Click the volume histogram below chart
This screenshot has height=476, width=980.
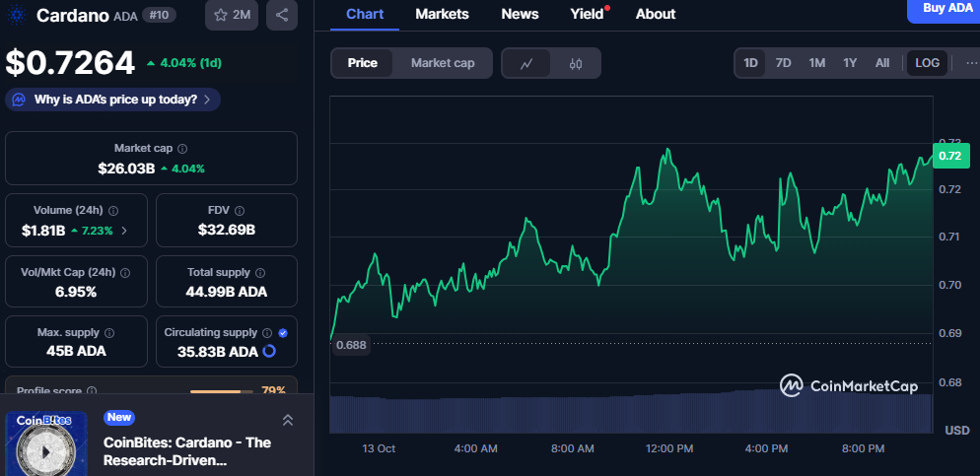tap(631, 412)
